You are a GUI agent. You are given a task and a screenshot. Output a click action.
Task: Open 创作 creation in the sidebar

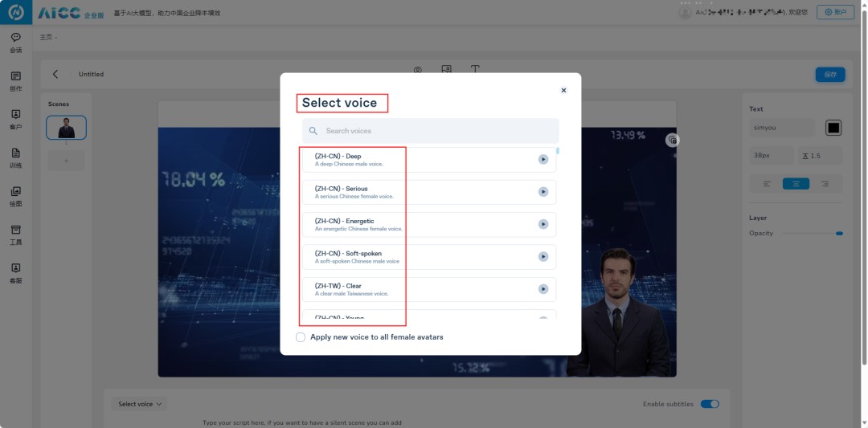click(x=16, y=81)
